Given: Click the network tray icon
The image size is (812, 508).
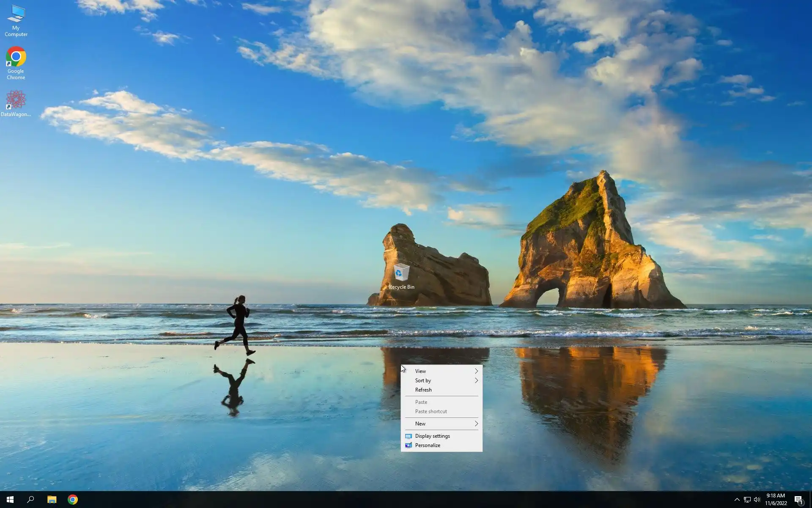Looking at the screenshot, I should pos(747,500).
